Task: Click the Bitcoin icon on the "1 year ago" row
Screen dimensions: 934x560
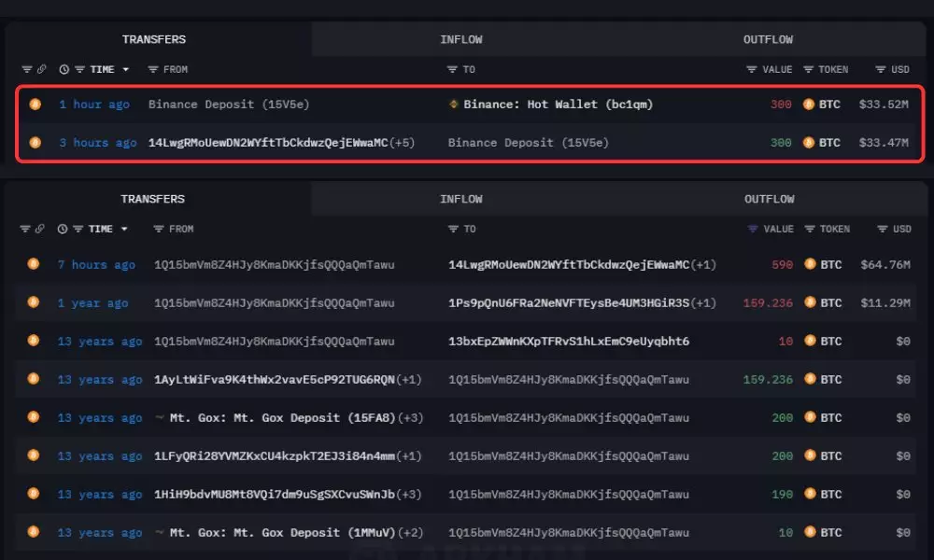Action: pyautogui.click(x=35, y=303)
